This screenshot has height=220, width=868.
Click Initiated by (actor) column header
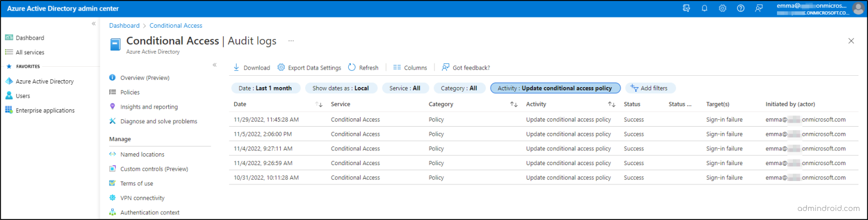pos(790,105)
